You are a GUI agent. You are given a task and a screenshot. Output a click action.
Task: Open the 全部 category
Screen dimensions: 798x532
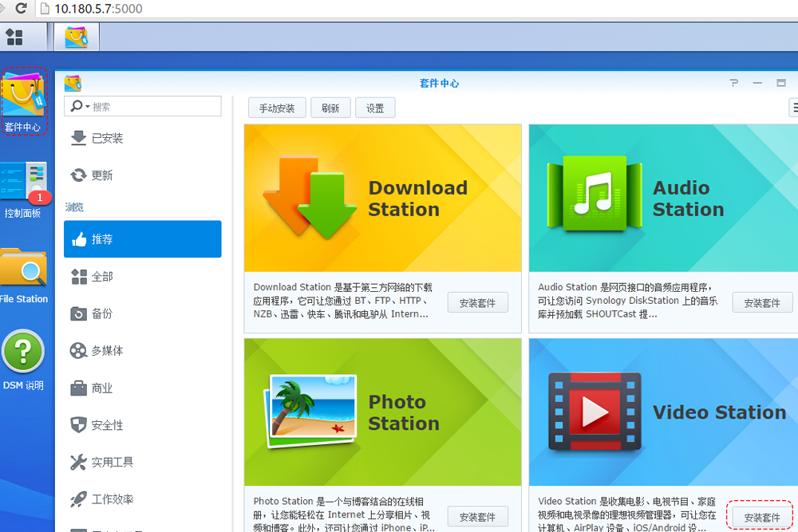point(102,277)
